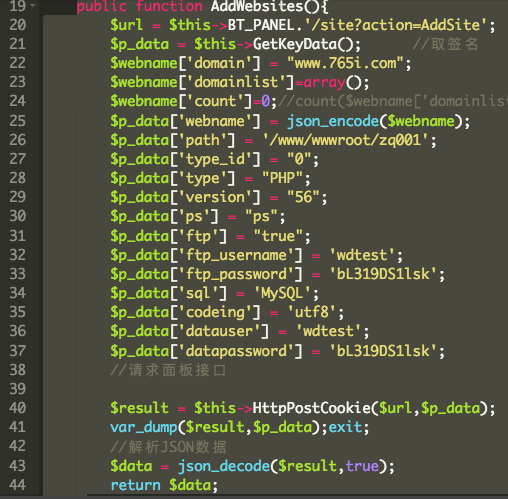This screenshot has height=499, width=508.
Task: Click line number 44 in the gutter
Action: [x=17, y=485]
